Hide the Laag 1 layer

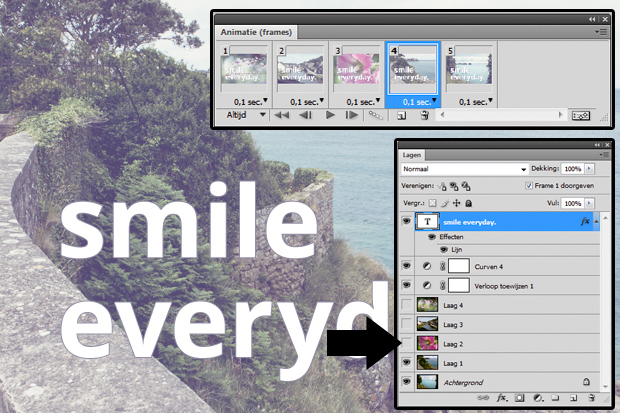406,362
